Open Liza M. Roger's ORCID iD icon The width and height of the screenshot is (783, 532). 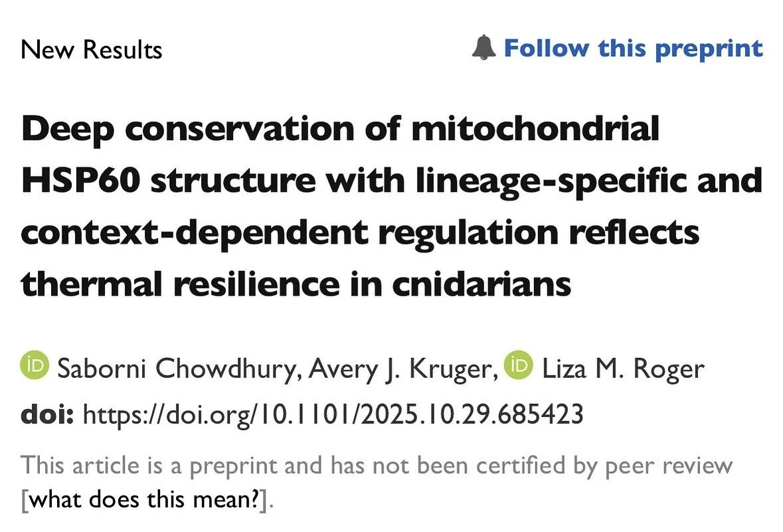[519, 365]
